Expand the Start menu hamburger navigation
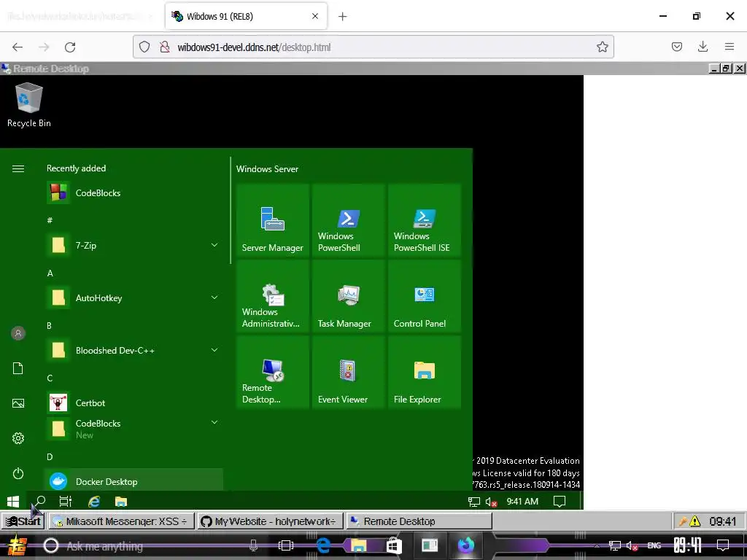747x560 pixels. 18,168
